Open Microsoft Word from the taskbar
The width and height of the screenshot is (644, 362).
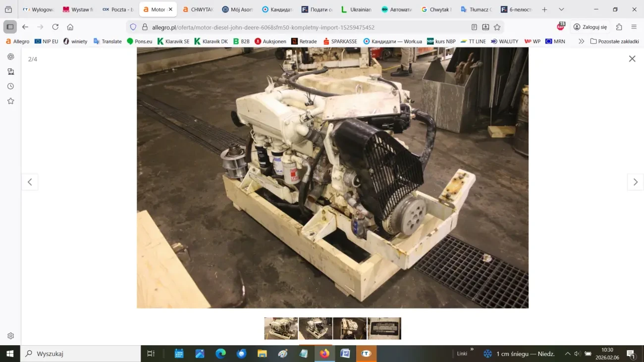tap(345, 354)
